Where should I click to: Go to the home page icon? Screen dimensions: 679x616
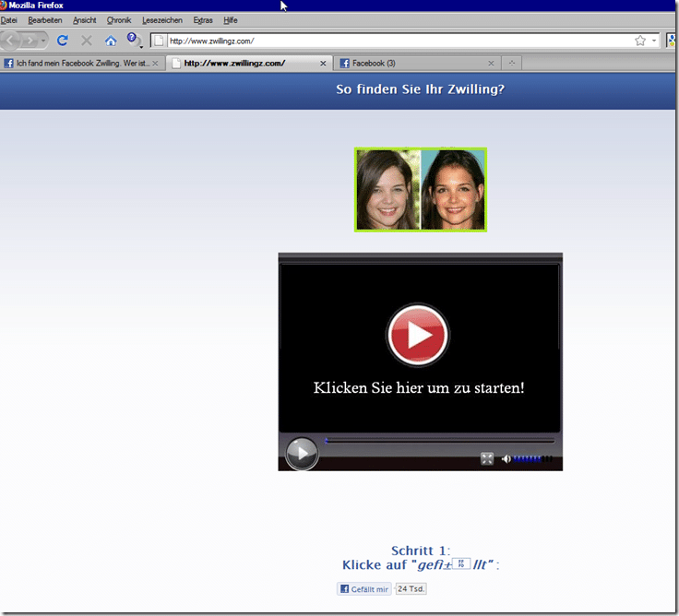pyautogui.click(x=111, y=41)
